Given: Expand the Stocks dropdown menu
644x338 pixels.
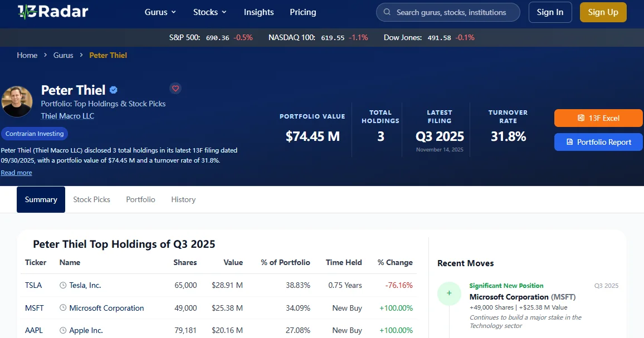Looking at the screenshot, I should [209, 12].
